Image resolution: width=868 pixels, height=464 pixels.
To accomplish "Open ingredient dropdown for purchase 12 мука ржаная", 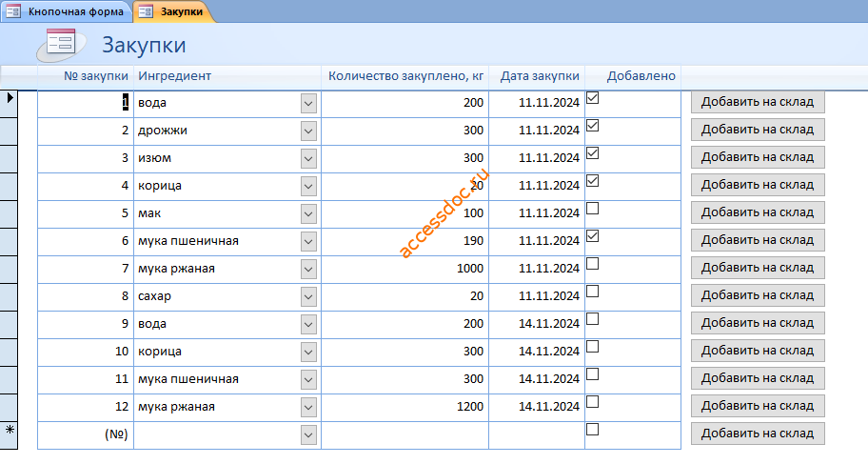I will click(309, 408).
